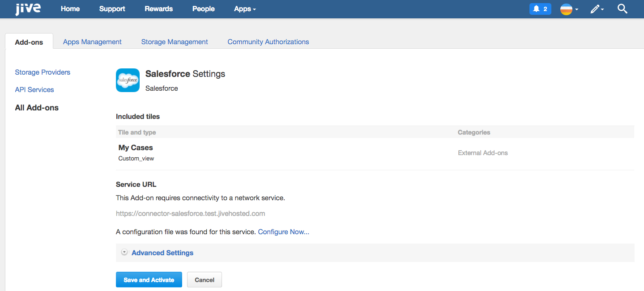The height and width of the screenshot is (291, 644).
Task: Switch to the Apps Management tab
Action: (92, 42)
